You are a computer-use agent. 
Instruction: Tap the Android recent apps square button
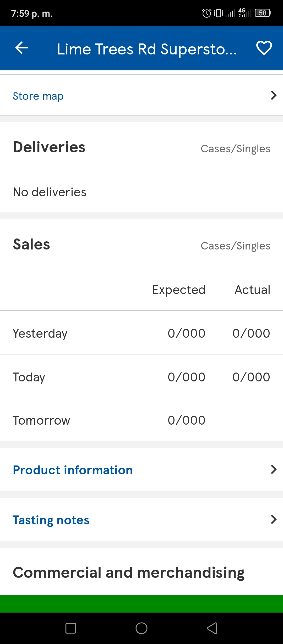coord(71,628)
